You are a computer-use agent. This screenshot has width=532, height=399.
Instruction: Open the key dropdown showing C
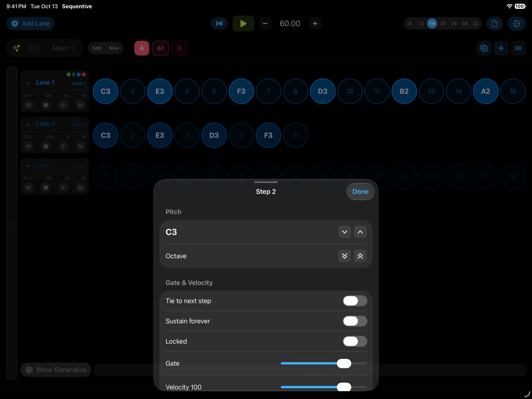[35, 48]
